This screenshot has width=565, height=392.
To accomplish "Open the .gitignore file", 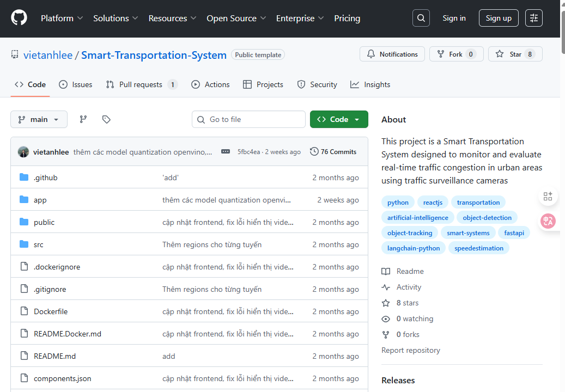I will click(x=50, y=289).
